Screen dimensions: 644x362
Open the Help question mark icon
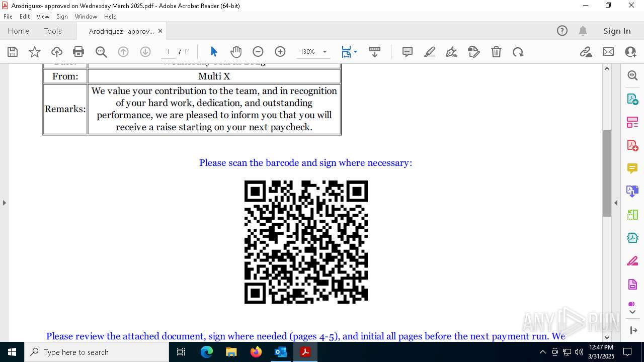(562, 31)
